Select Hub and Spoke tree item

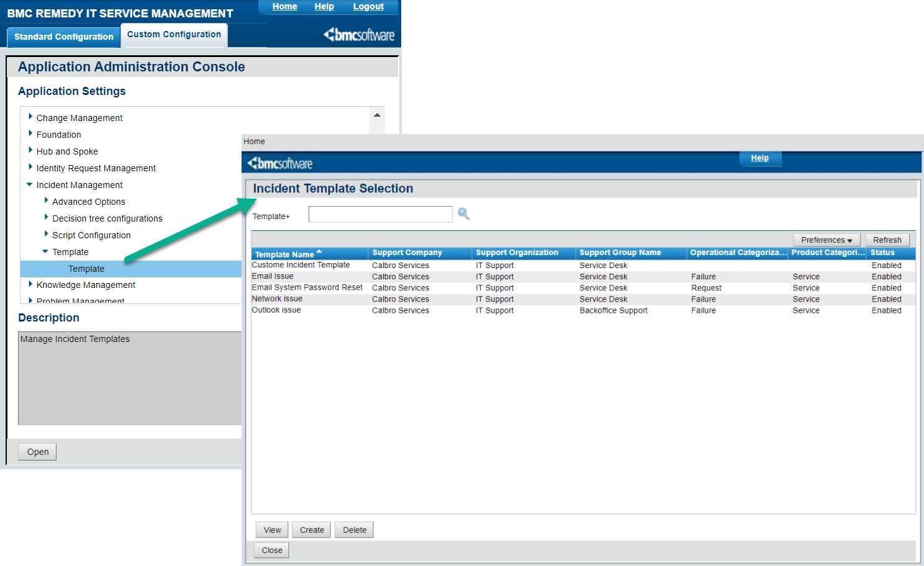coord(67,151)
